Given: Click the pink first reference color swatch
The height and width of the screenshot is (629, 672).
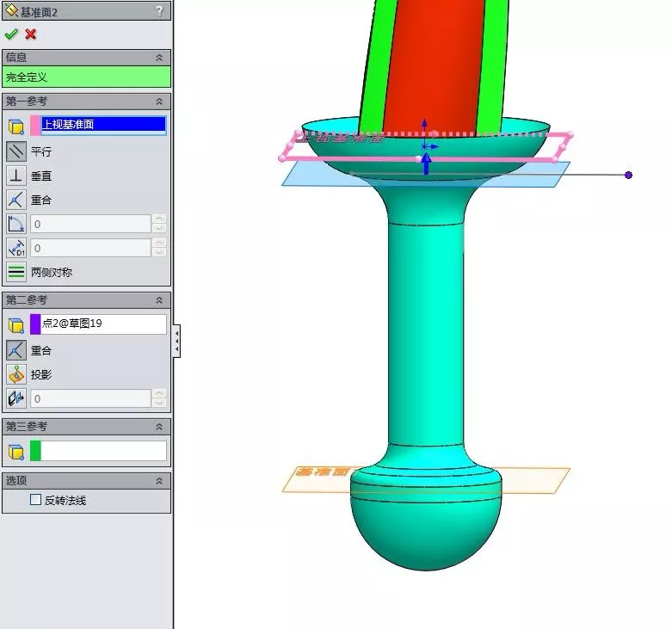Looking at the screenshot, I should point(35,125).
